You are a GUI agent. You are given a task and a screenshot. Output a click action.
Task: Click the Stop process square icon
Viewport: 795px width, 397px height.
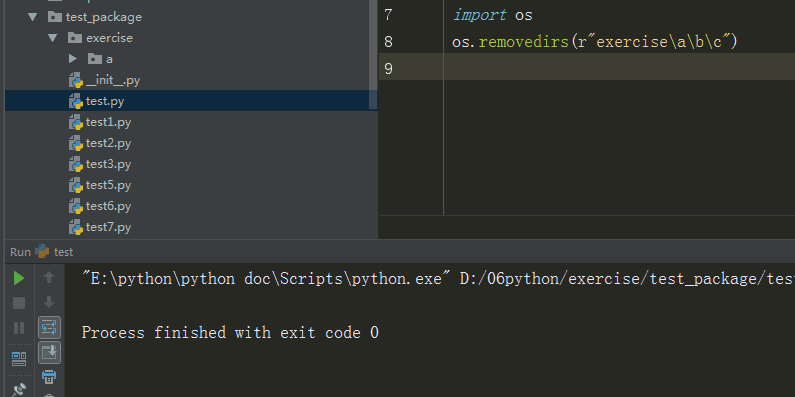click(19, 303)
